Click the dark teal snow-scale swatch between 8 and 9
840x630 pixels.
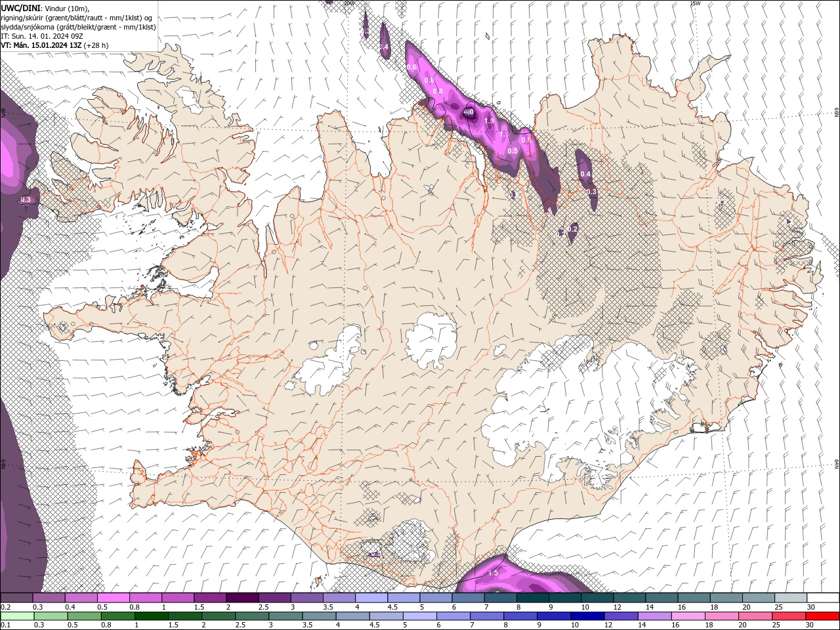(x=532, y=598)
